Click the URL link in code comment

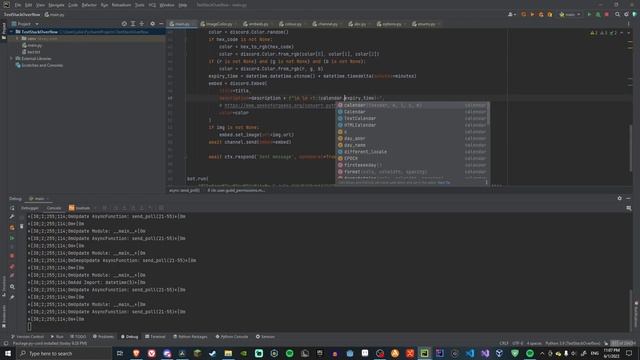(x=280, y=106)
